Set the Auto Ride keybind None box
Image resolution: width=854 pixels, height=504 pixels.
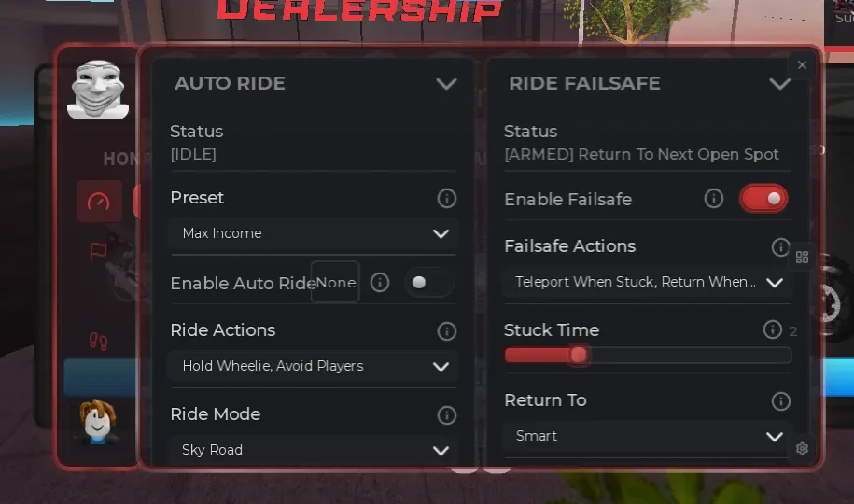pos(335,282)
